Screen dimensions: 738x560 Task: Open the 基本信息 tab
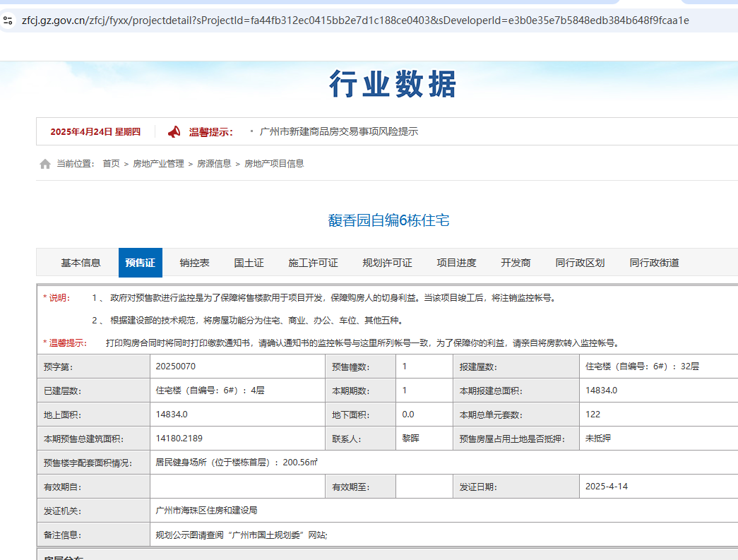click(81, 263)
